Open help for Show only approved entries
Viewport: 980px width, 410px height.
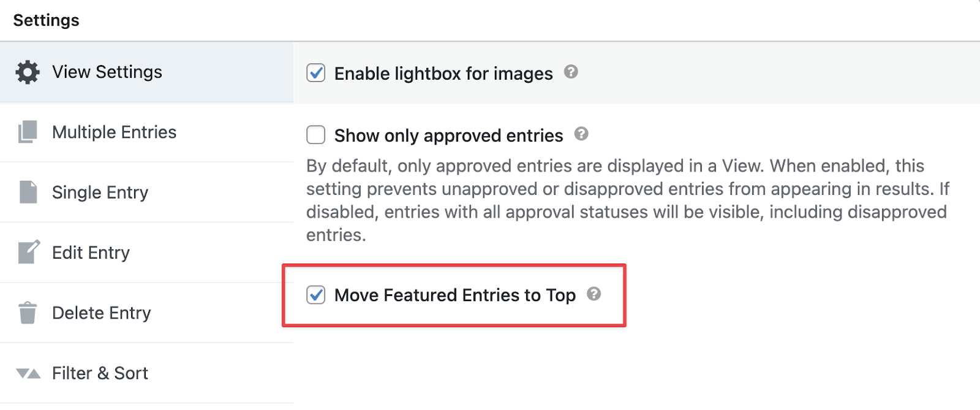click(x=582, y=134)
